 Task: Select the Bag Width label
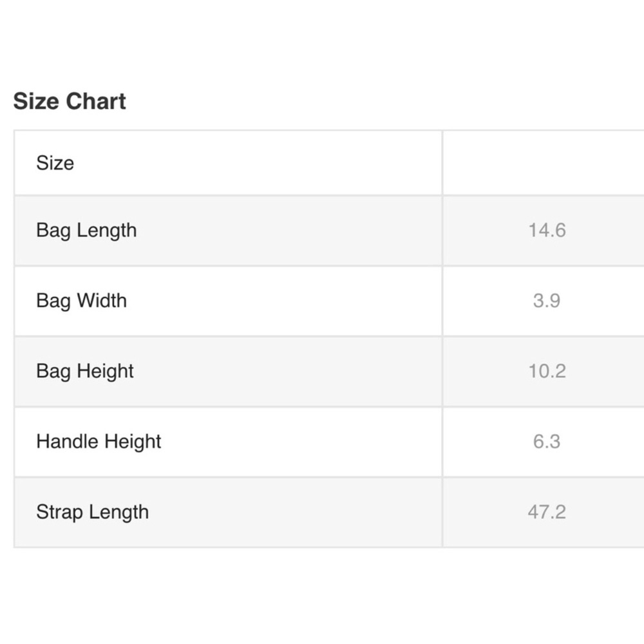81,301
